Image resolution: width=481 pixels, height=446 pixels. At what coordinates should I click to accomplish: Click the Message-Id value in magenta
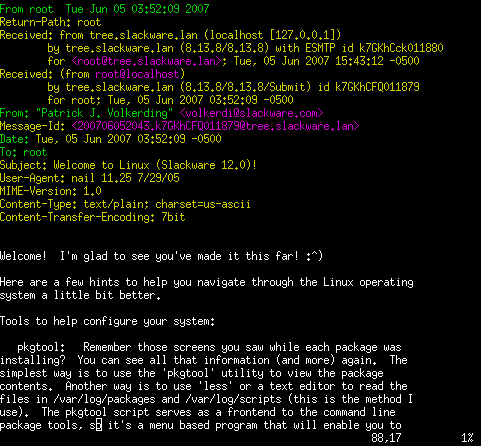pyautogui.click(x=215, y=126)
